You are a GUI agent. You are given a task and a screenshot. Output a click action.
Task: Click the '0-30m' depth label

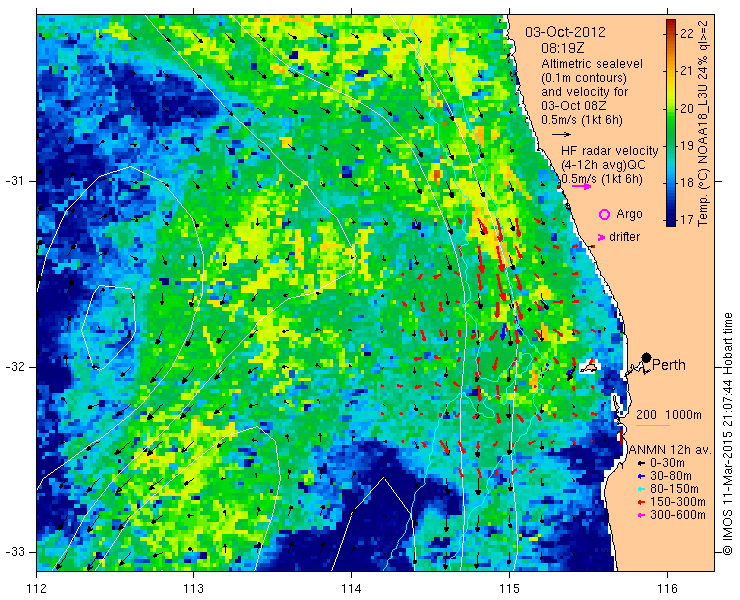click(x=667, y=463)
